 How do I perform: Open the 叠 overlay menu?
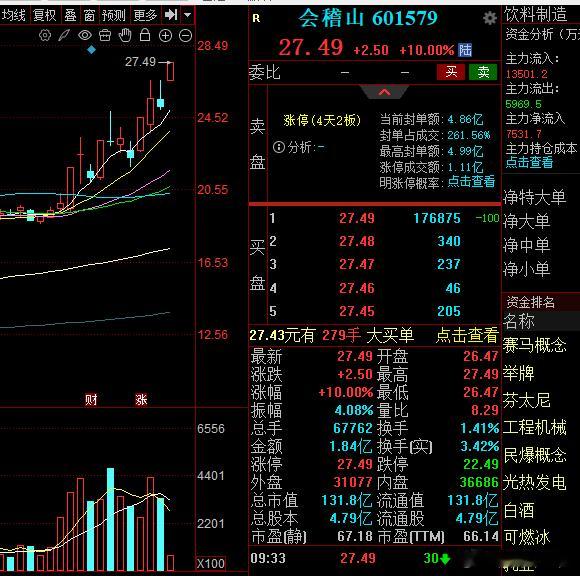click(x=70, y=15)
